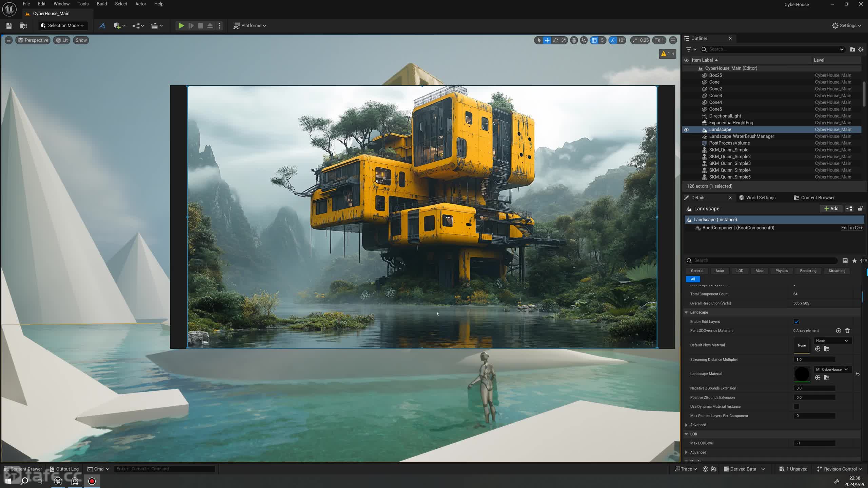Toggle rotation angle snapping in viewport

[613, 40]
